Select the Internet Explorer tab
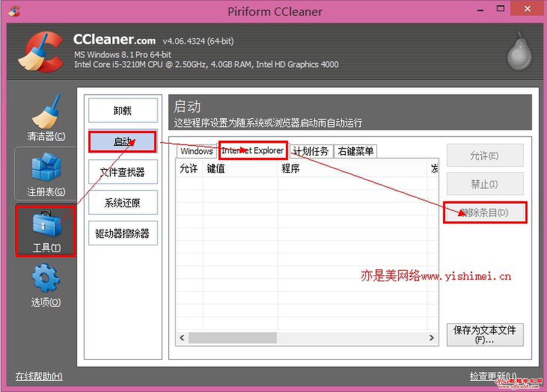Screen dimensions: 547x392 [x=253, y=150]
